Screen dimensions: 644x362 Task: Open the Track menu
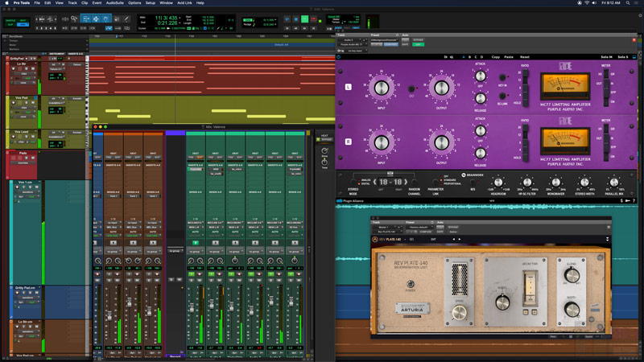tap(72, 3)
